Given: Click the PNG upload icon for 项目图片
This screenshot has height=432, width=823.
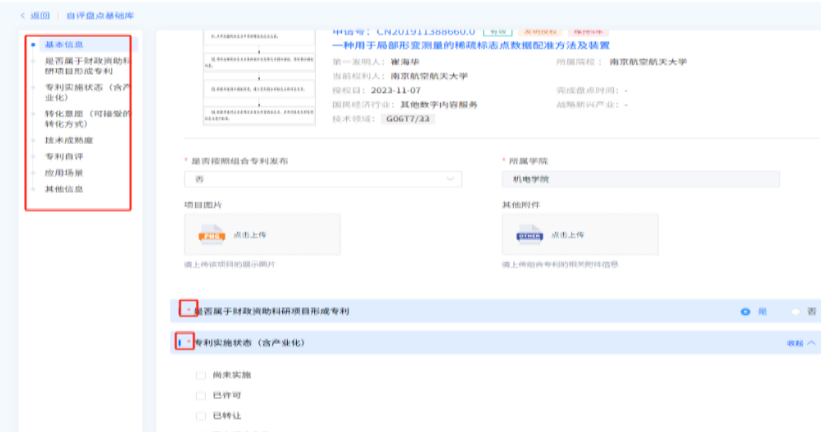Looking at the screenshot, I should [211, 236].
